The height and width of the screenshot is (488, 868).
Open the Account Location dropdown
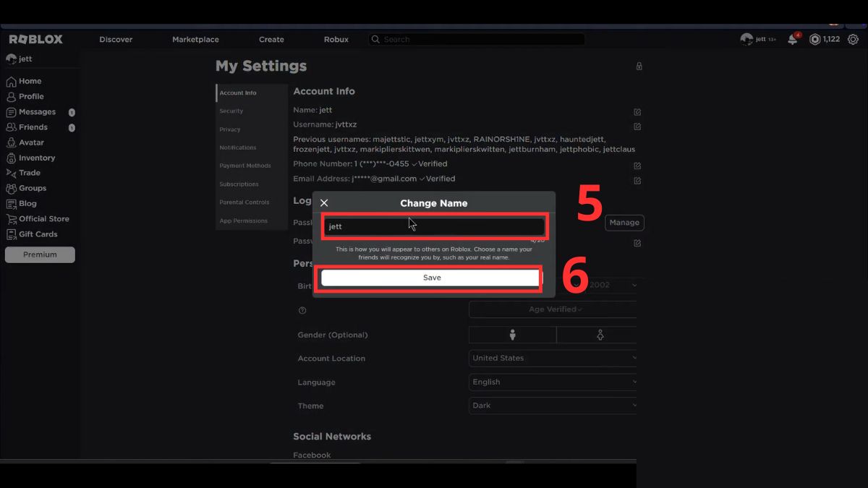point(553,358)
